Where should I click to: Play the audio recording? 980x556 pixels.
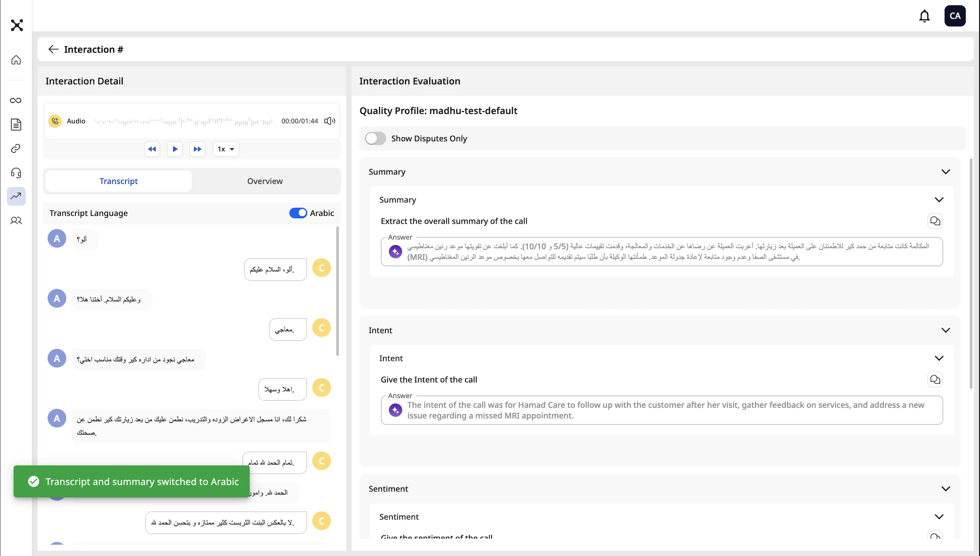point(175,149)
